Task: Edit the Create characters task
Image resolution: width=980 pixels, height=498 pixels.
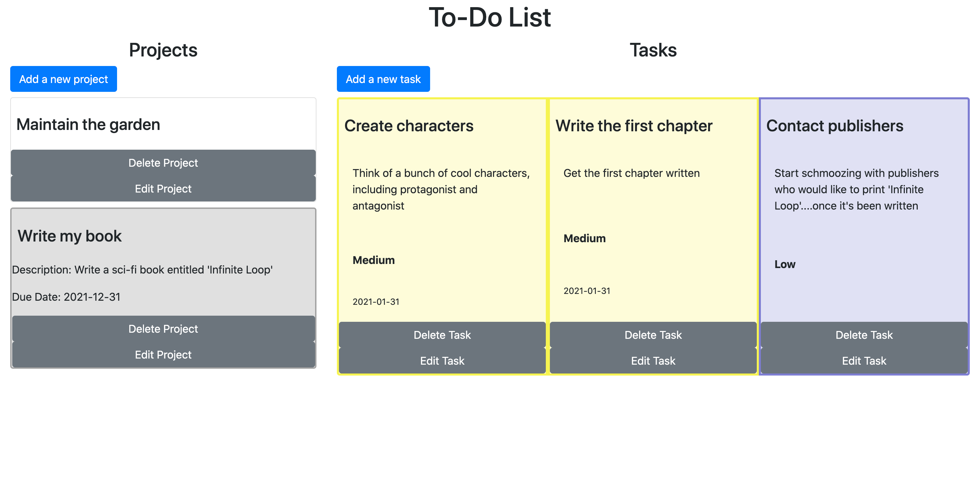Action: 442,361
